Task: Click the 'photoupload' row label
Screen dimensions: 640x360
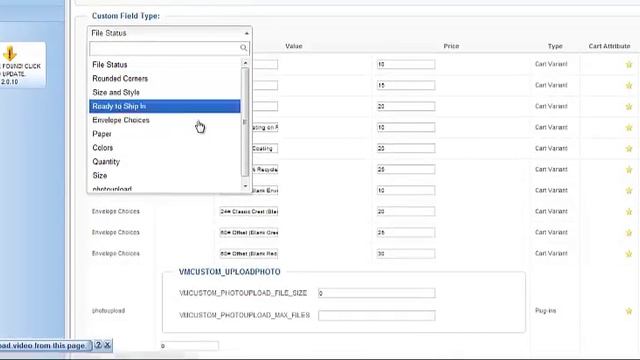Action: 108,311
